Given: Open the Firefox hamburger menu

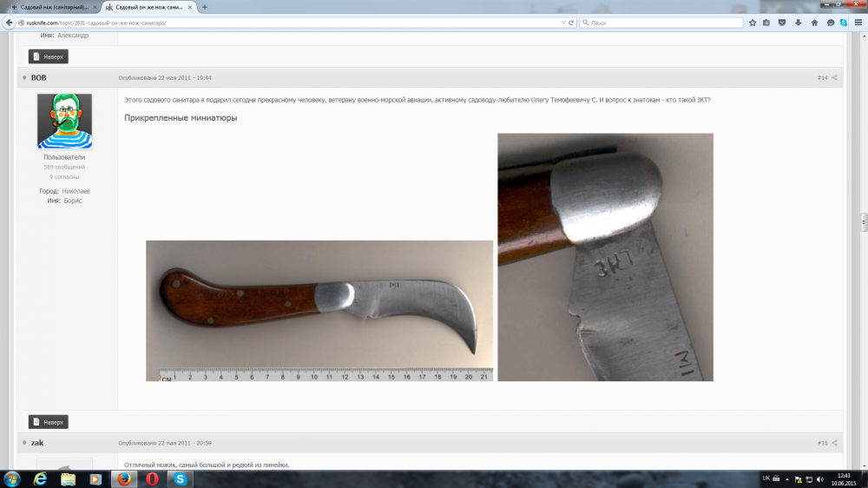Looking at the screenshot, I should (857, 23).
